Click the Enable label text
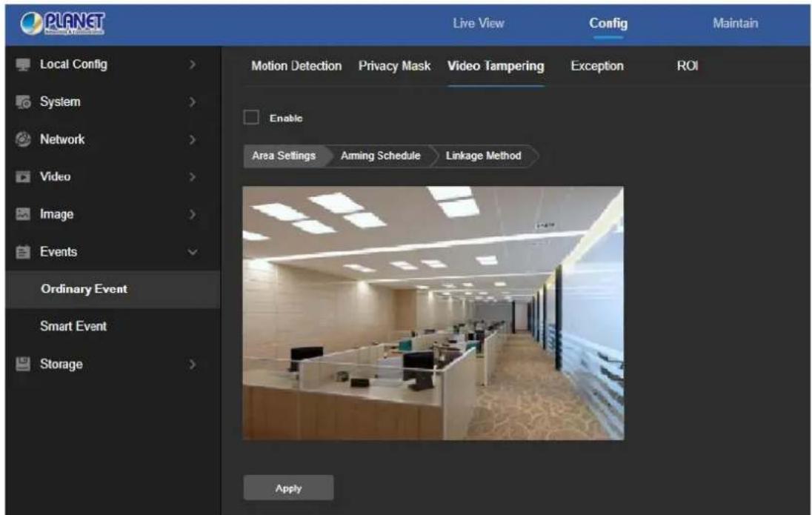This screenshot has width=812, height=515. point(286,118)
